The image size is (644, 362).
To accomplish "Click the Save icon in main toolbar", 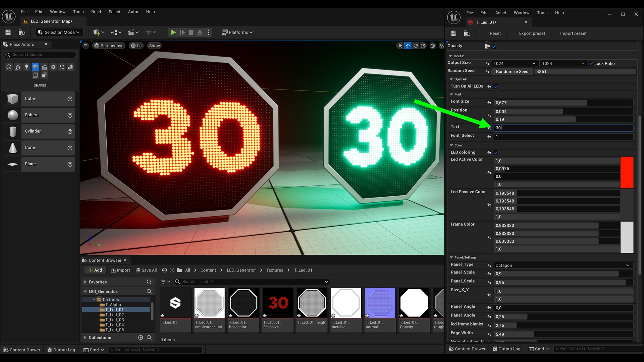I will 8,32.
